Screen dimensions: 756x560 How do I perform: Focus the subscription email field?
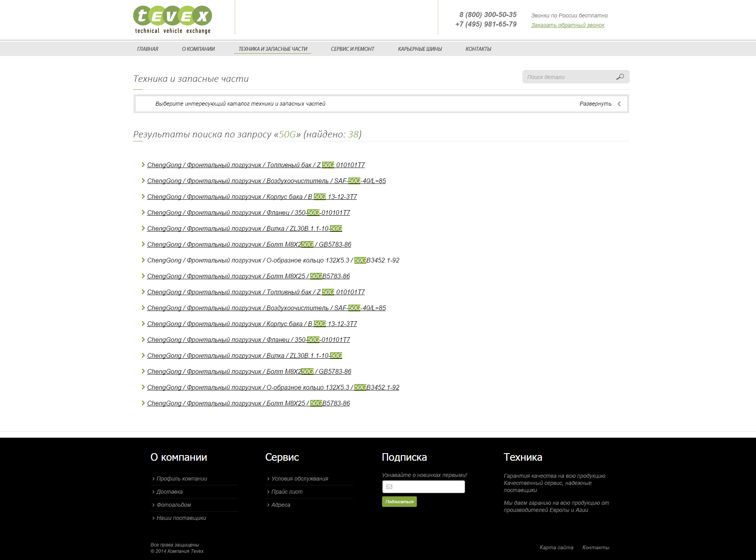pos(423,487)
